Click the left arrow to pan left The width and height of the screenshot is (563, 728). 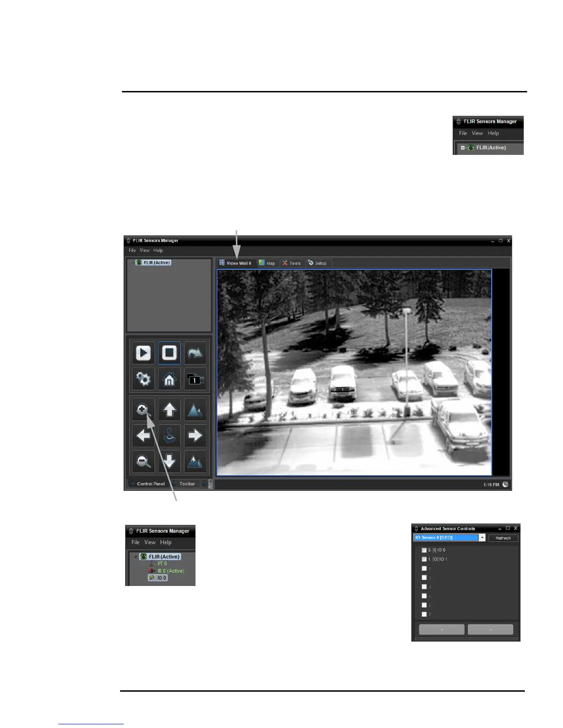(143, 435)
